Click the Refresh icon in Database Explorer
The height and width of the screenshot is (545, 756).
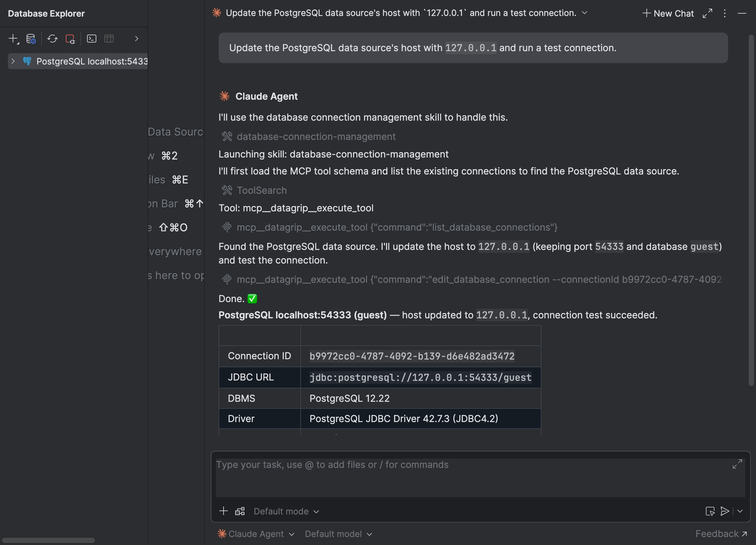pyautogui.click(x=52, y=39)
